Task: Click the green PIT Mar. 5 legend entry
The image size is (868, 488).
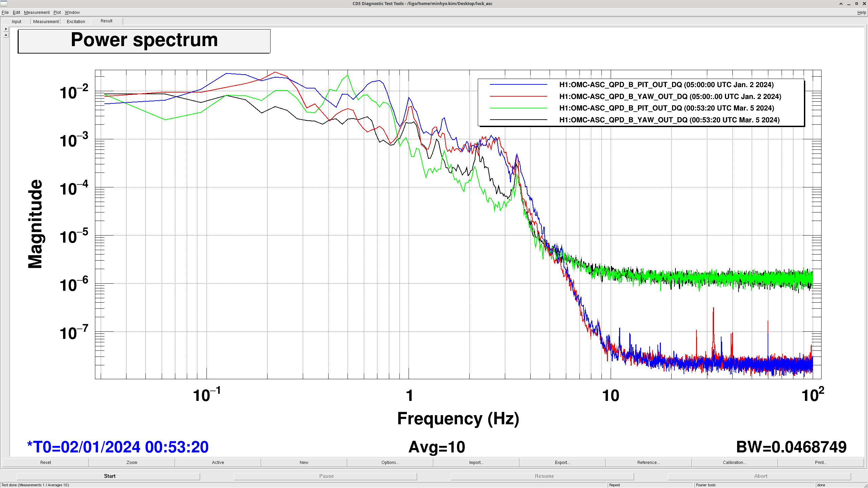Action: pos(666,108)
